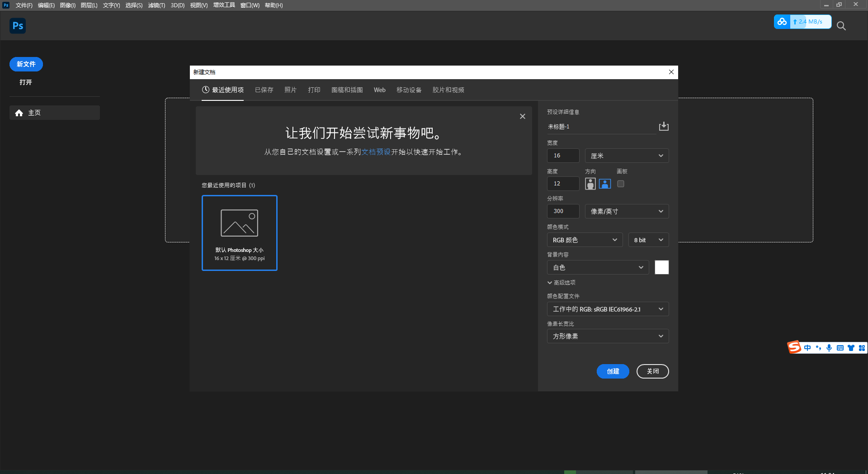The width and height of the screenshot is (868, 474).
Task: Open the 帮助(H) menu
Action: pyautogui.click(x=274, y=5)
